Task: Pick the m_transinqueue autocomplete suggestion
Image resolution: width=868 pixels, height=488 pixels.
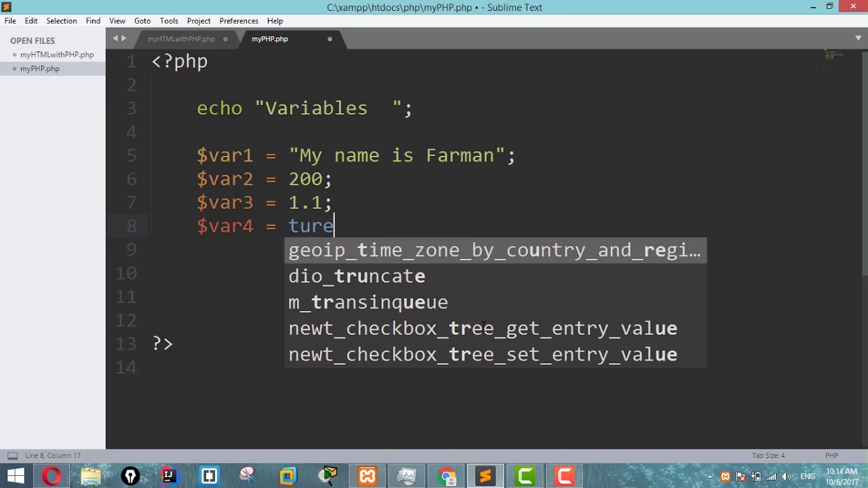Action: pos(496,302)
